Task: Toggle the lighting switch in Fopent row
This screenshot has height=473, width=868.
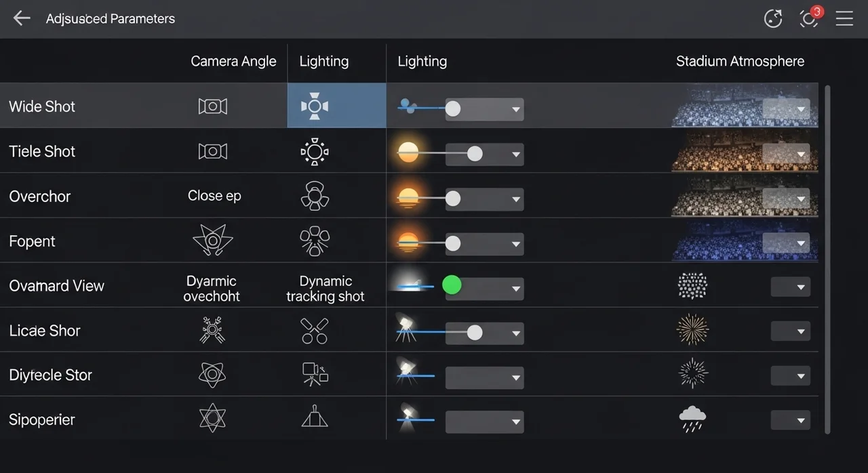Action: (453, 243)
